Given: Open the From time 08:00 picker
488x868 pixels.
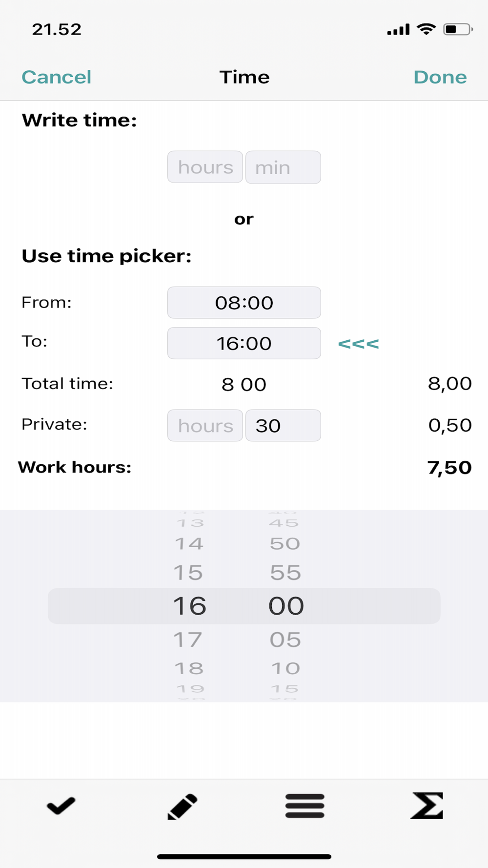Looking at the screenshot, I should point(244,303).
